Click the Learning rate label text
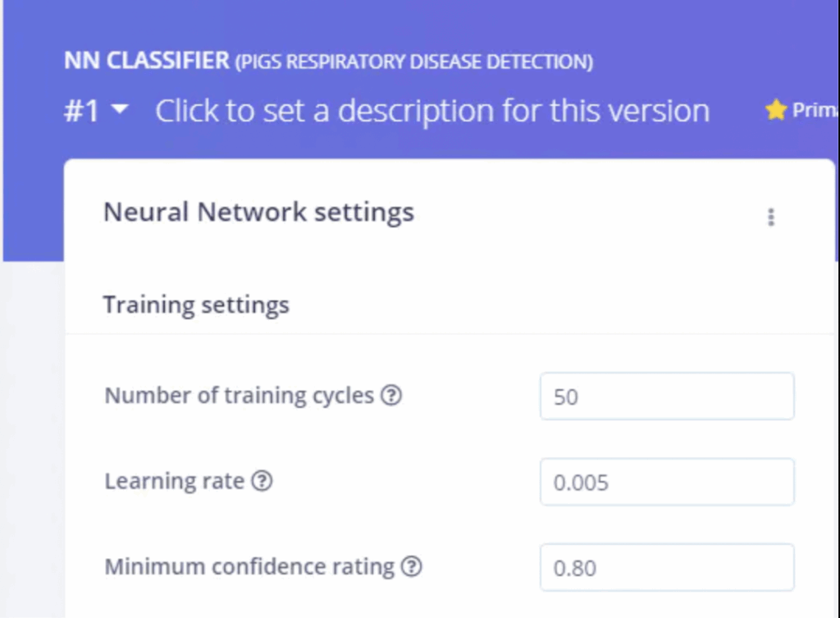 175,481
